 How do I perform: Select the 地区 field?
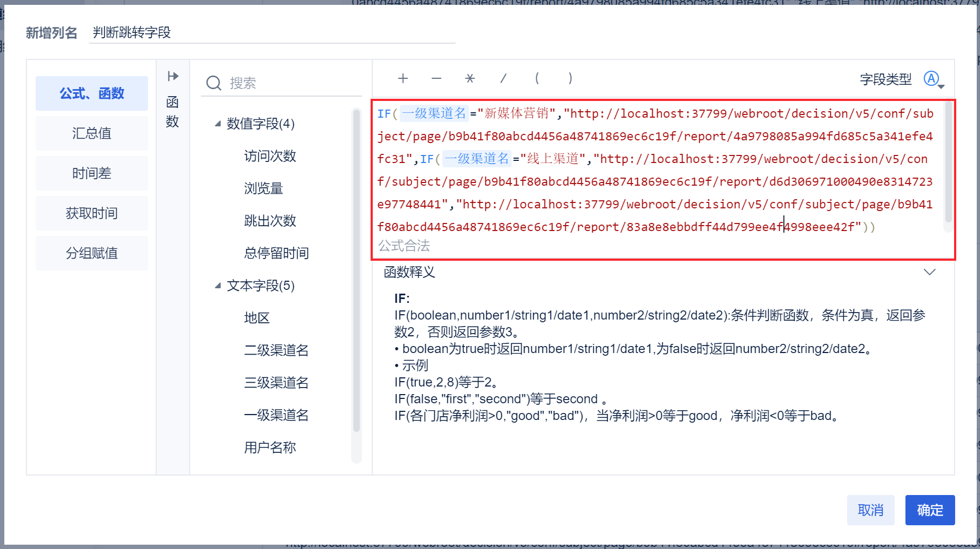[x=257, y=318]
